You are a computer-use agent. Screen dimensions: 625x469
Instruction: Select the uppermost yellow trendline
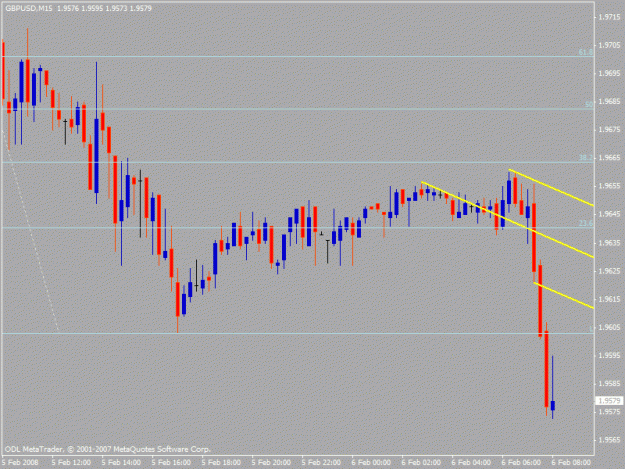[551, 188]
